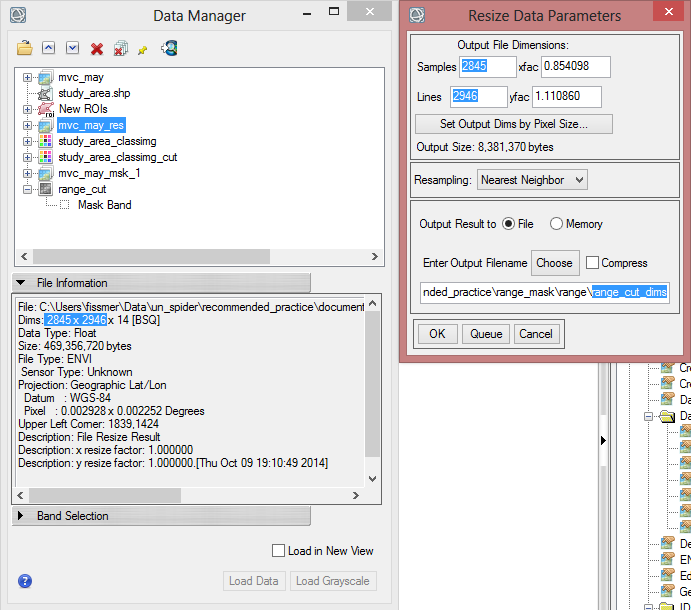Select the Mask Band item

click(x=104, y=205)
